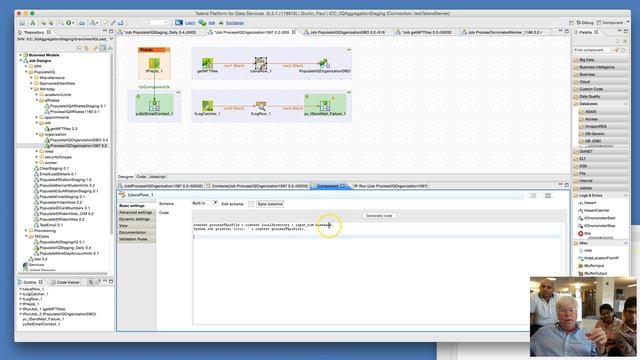Image resolution: width=640 pixels, height=360 pixels.
Task: Collapse the getMFTfiles subjob box
Action: pyautogui.click(x=349, y=49)
